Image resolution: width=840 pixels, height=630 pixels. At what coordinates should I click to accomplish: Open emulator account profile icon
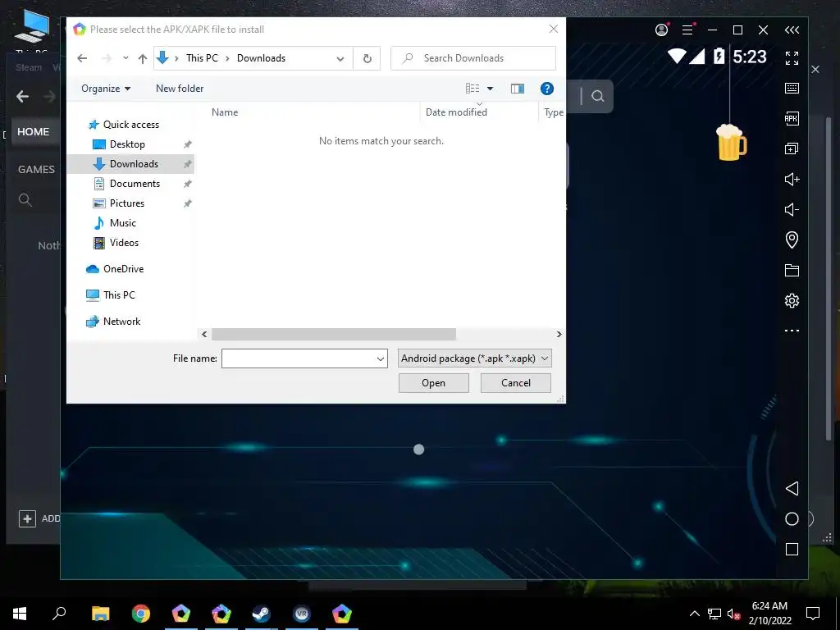click(662, 30)
